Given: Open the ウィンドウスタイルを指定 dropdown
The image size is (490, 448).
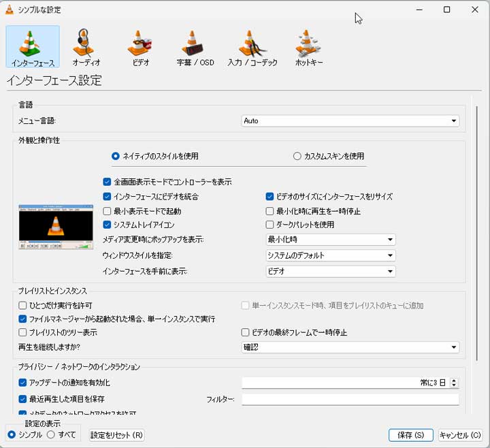Looking at the screenshot, I should (x=331, y=255).
